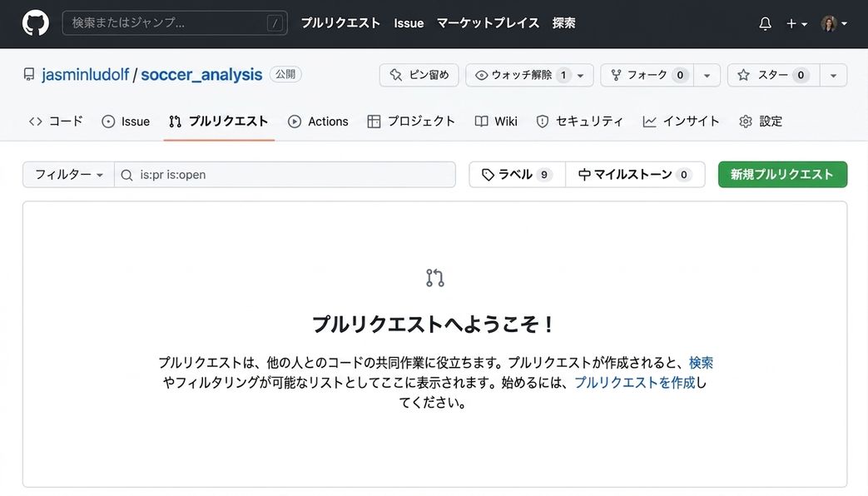Image resolution: width=868 pixels, height=496 pixels.
Task: Open the jasminludolf profile link
Action: click(x=85, y=74)
